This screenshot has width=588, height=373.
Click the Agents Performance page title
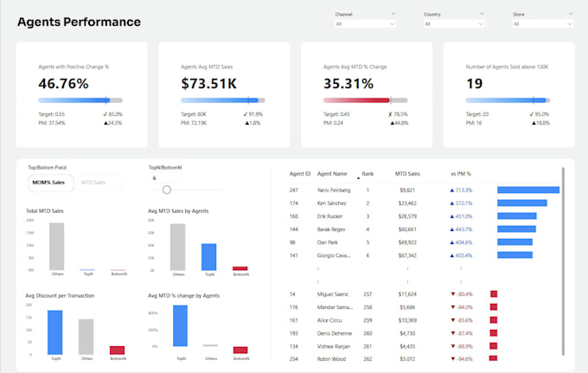[x=80, y=22]
